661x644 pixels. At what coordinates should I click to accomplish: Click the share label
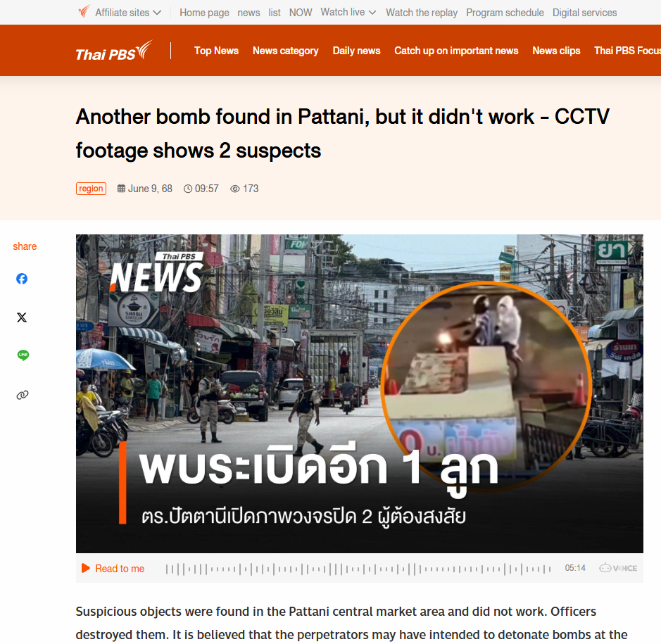pyautogui.click(x=25, y=246)
